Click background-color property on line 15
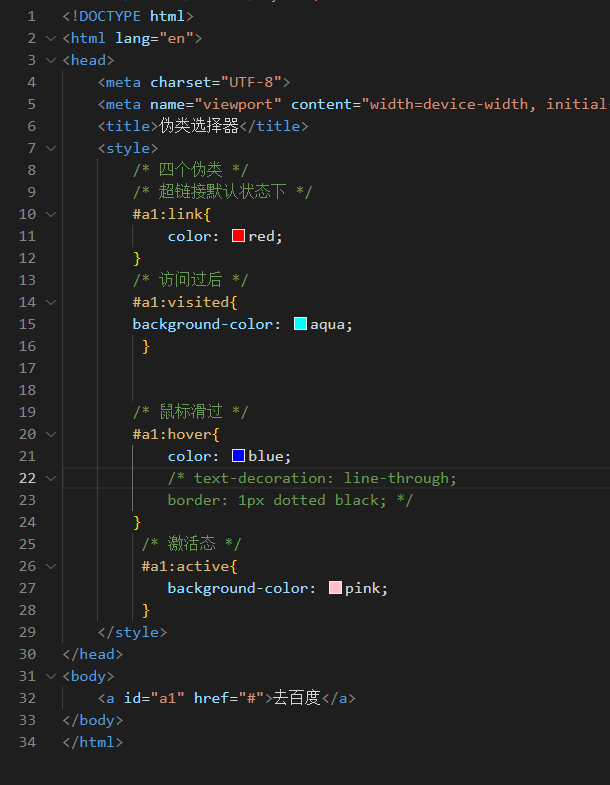610x785 pixels. tap(203, 324)
